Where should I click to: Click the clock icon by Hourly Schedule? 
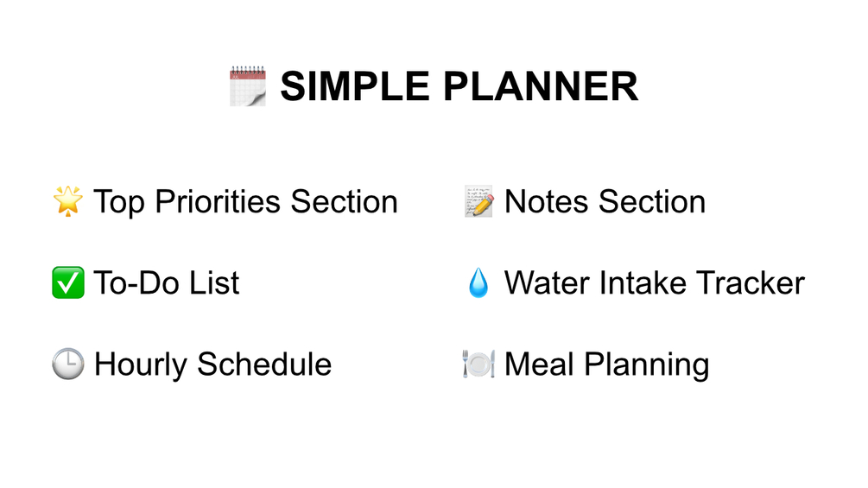(68, 364)
